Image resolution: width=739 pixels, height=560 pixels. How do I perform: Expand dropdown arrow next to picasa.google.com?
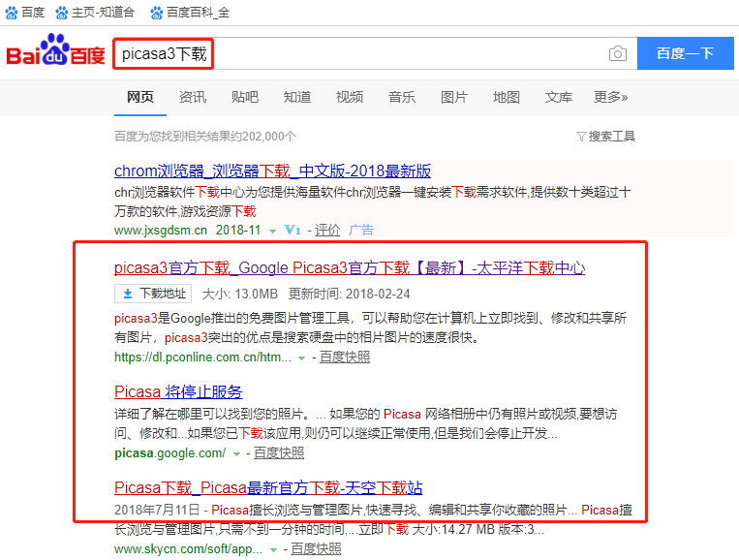click(236, 454)
